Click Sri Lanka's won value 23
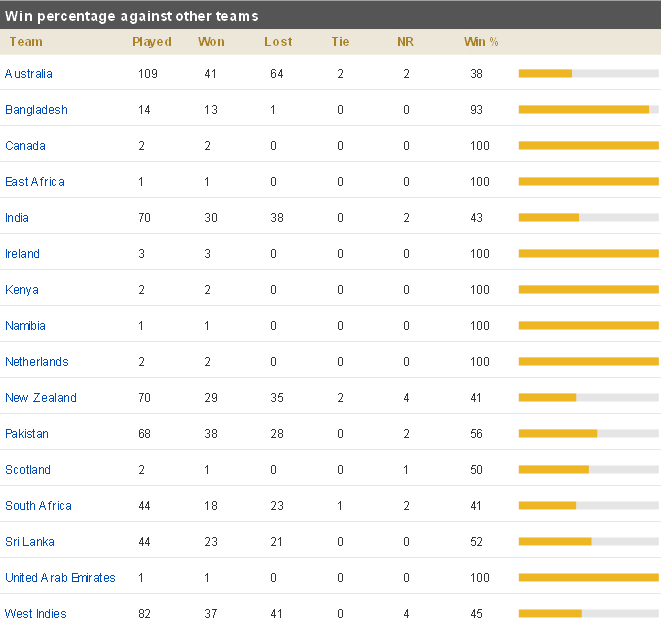 tap(211, 542)
